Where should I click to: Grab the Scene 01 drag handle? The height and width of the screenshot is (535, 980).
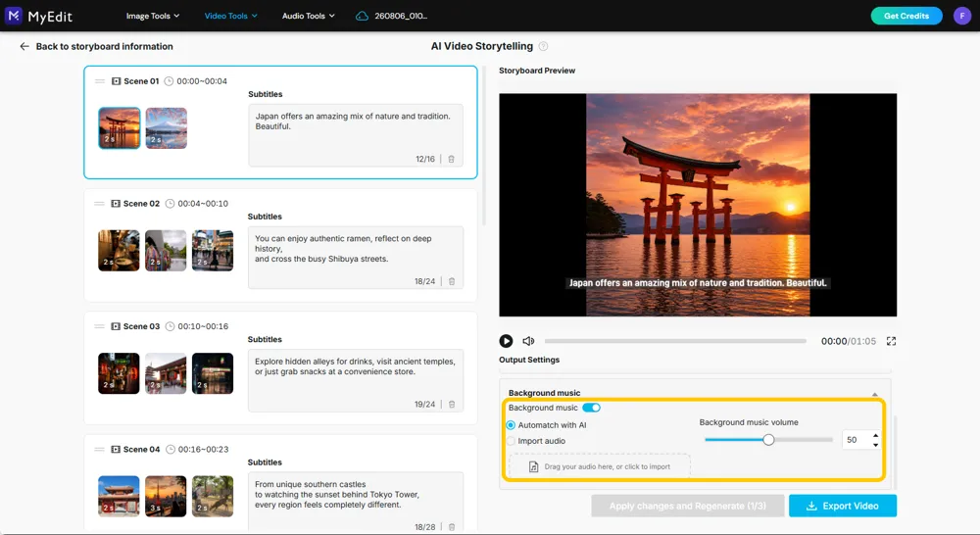[x=100, y=81]
